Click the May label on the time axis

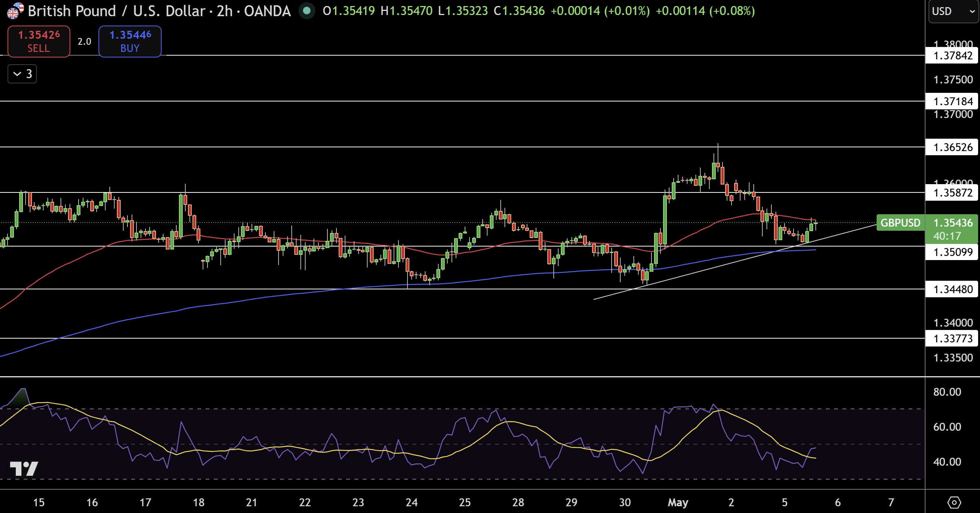(678, 503)
